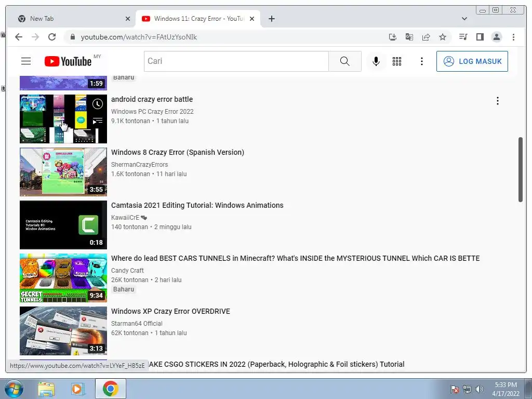Expand the tab search dropdown arrow
The width and height of the screenshot is (532, 399).
(464, 19)
